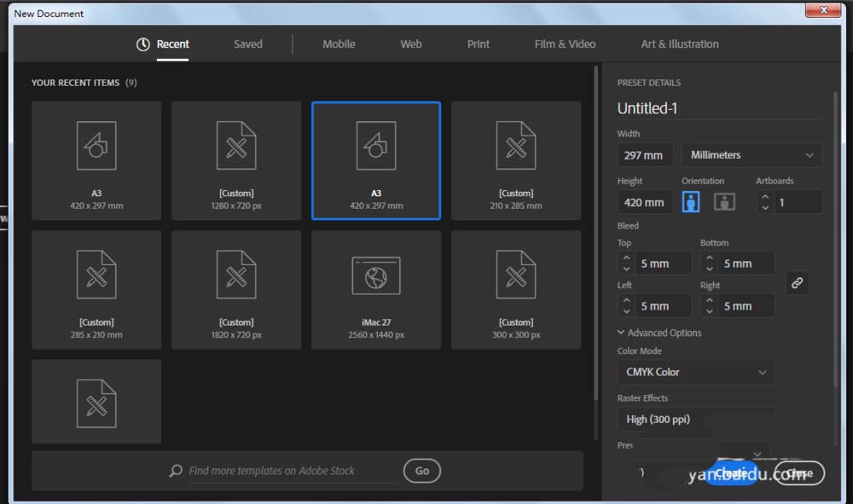Increase the Top bleed value

(x=626, y=258)
